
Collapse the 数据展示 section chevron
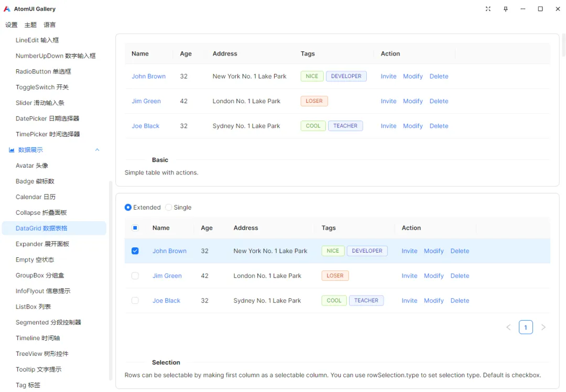97,150
